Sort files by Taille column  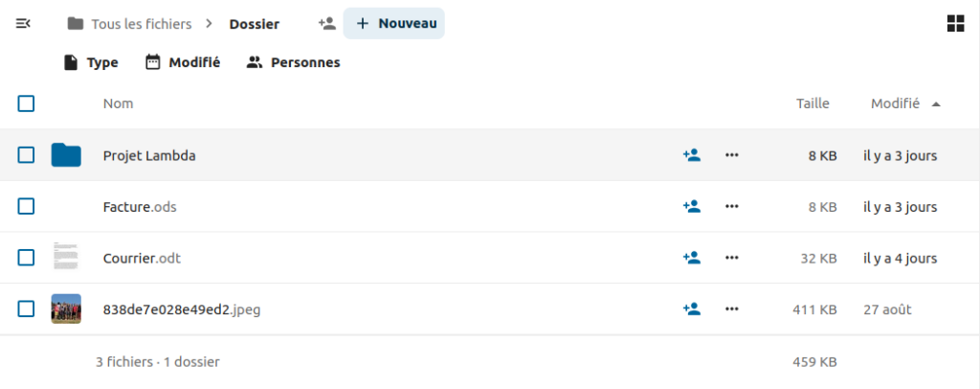813,103
